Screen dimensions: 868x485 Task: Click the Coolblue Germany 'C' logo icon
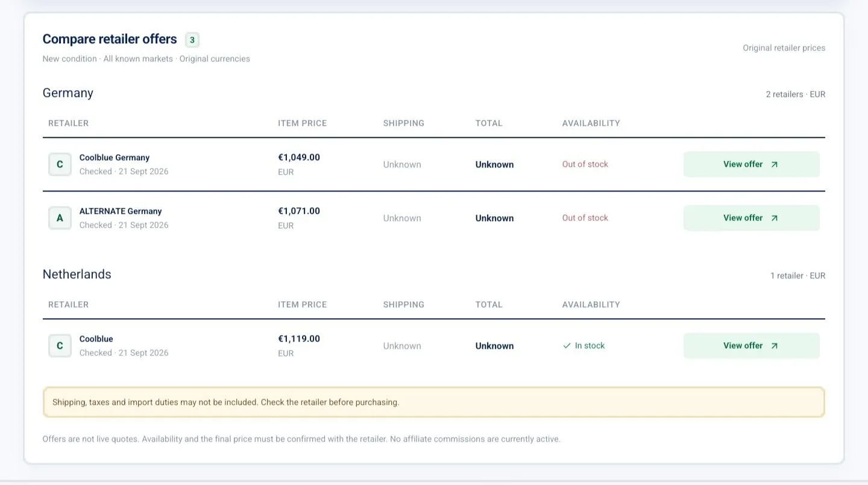coord(60,164)
